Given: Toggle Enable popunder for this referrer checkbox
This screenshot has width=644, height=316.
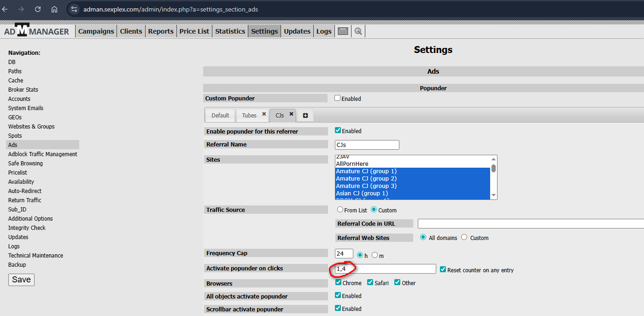Looking at the screenshot, I should [x=338, y=130].
